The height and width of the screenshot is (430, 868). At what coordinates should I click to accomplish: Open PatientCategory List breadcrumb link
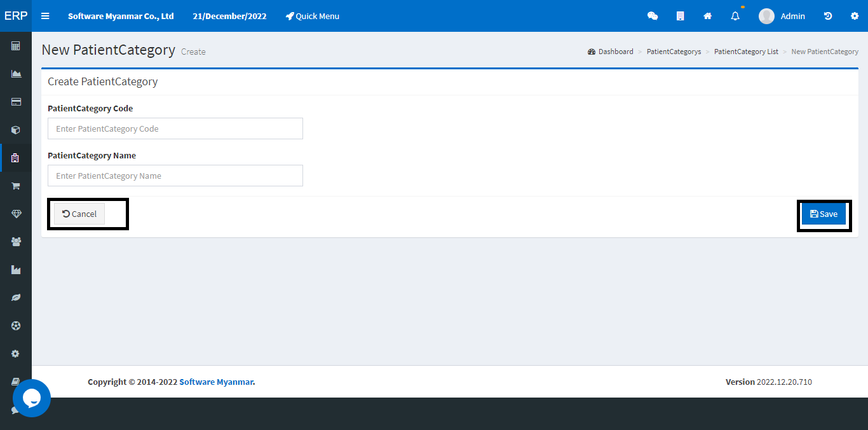pyautogui.click(x=746, y=52)
